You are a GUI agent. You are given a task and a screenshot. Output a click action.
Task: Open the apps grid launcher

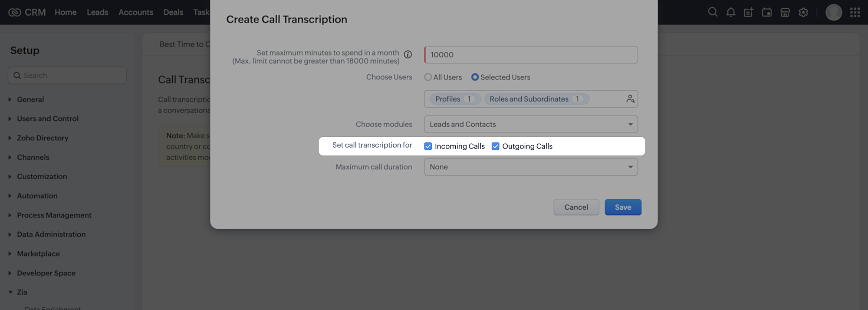click(x=855, y=12)
